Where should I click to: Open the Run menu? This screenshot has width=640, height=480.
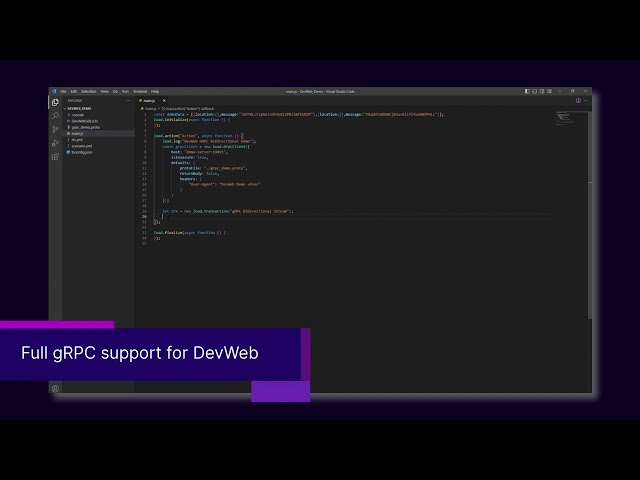click(125, 91)
